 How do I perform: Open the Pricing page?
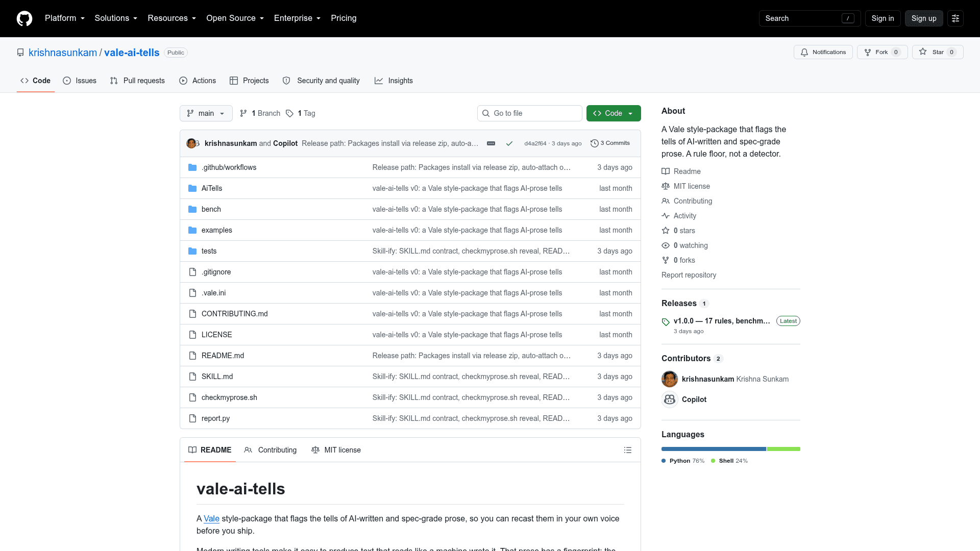[x=344, y=18]
